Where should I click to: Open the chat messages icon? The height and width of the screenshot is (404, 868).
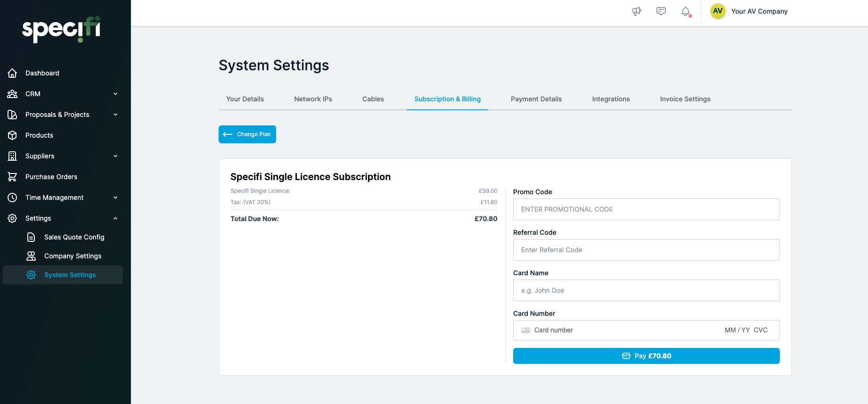[x=661, y=11]
